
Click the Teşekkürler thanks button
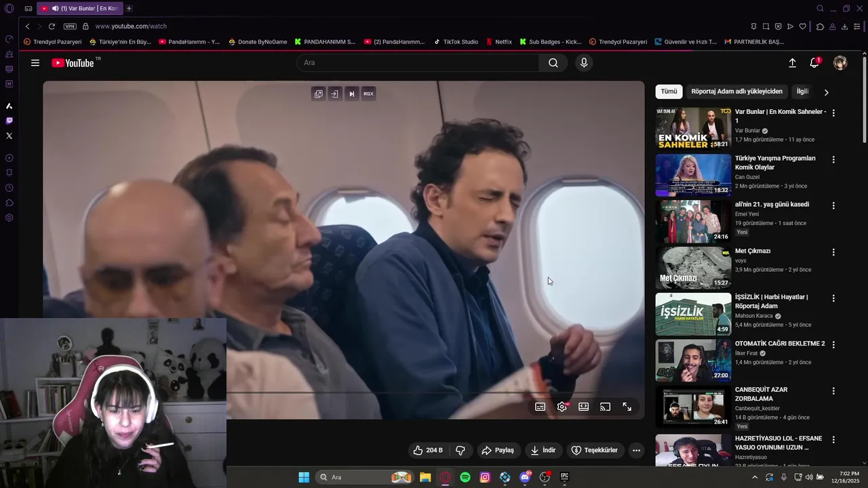coord(595,450)
